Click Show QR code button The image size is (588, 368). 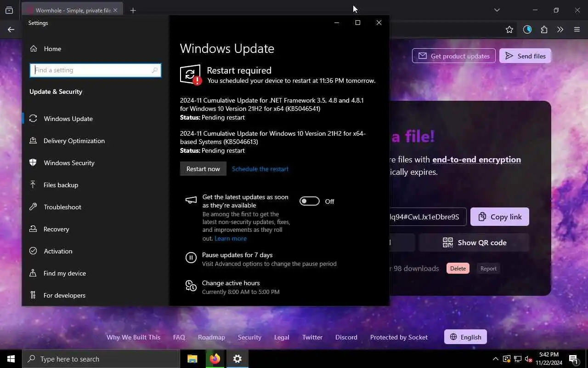(x=474, y=242)
